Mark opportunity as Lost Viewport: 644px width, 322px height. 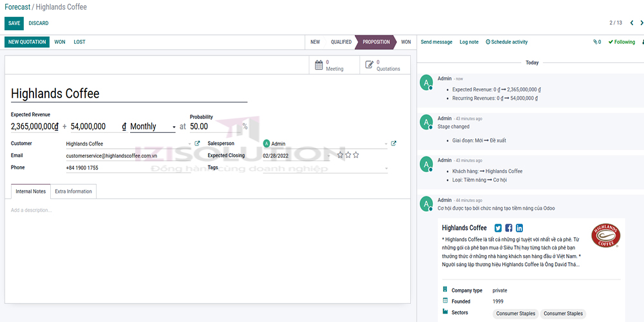pyautogui.click(x=80, y=42)
